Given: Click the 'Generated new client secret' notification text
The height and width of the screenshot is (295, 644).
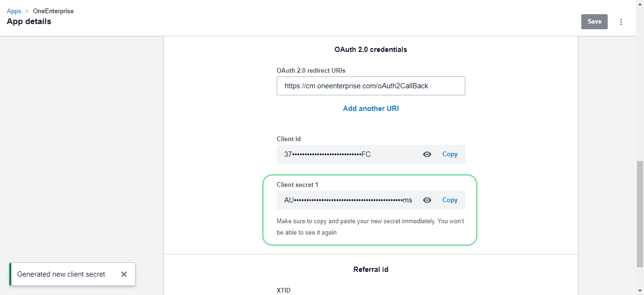Looking at the screenshot, I should (61, 274).
